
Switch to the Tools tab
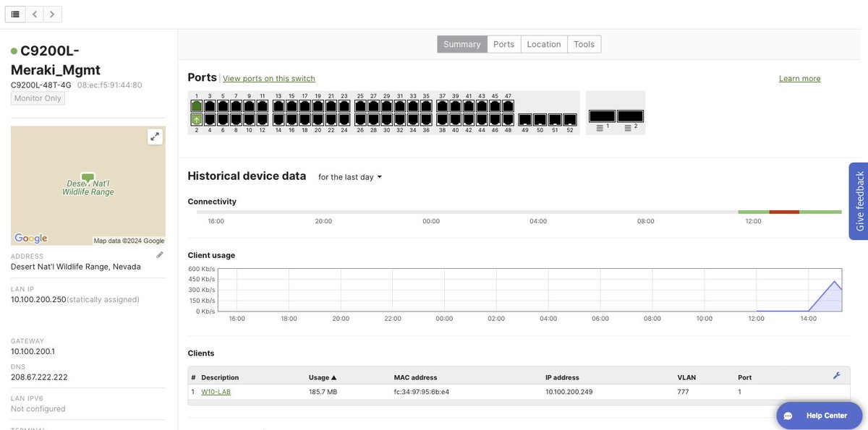(x=584, y=44)
